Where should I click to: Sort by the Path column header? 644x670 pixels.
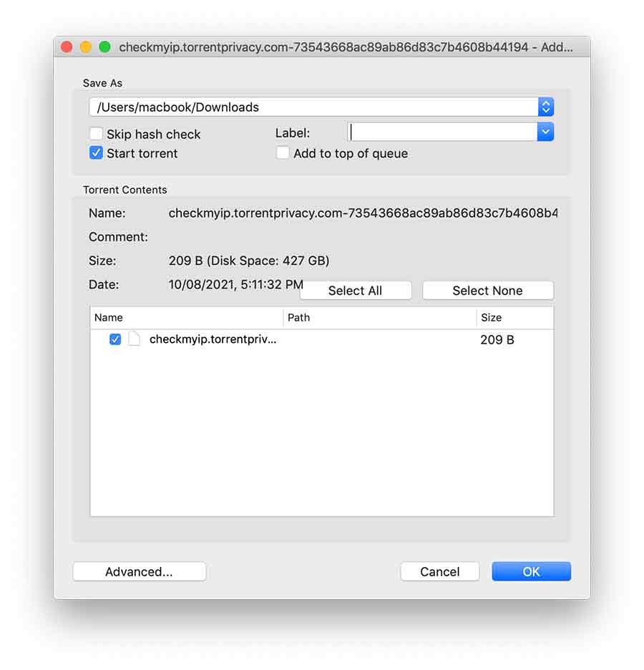click(x=299, y=317)
